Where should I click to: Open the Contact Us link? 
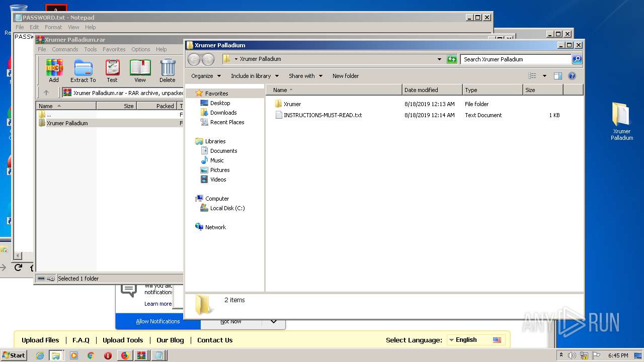[x=215, y=340]
